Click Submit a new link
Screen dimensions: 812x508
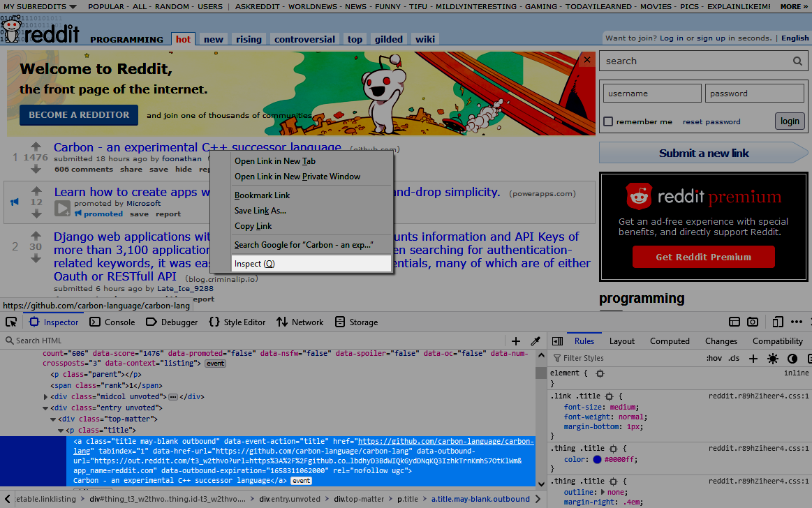[704, 153]
